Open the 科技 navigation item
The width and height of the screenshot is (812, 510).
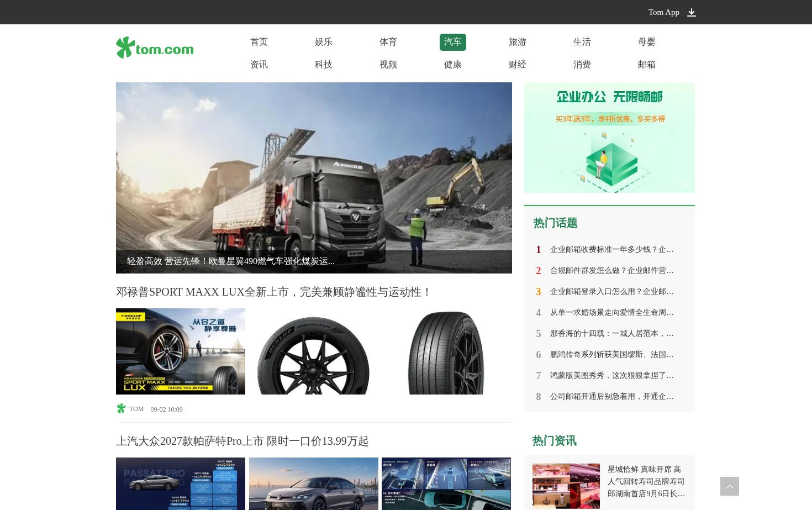pos(324,65)
